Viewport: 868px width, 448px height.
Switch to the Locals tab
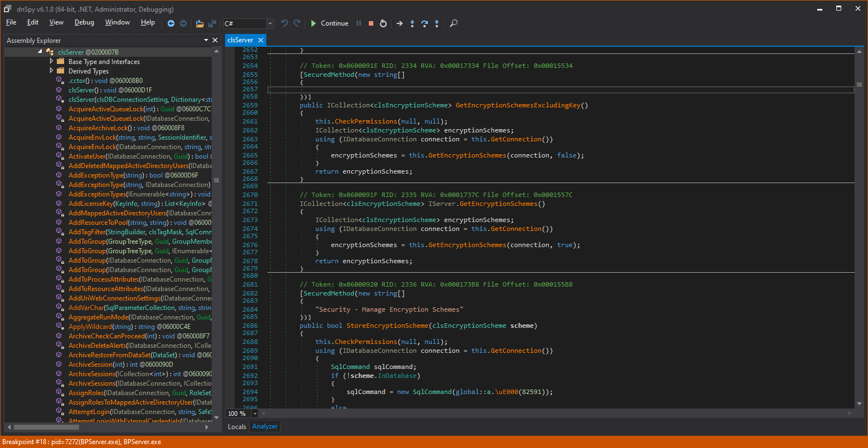237,426
